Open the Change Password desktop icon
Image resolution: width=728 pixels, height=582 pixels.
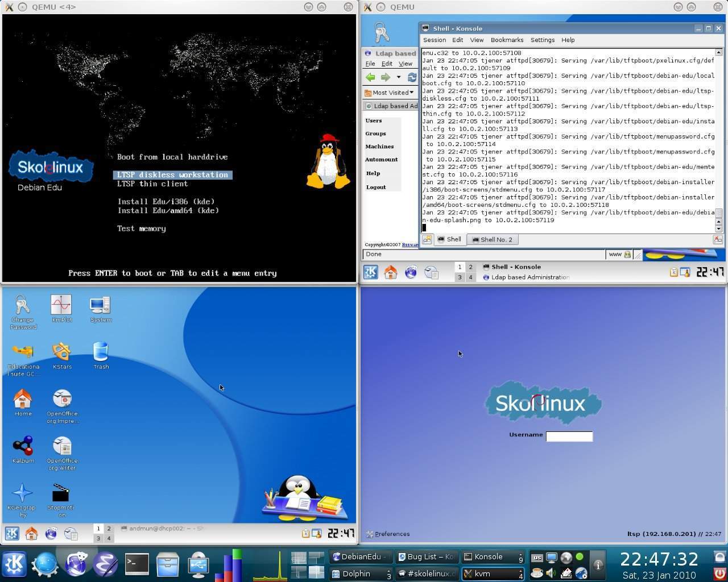[22, 306]
